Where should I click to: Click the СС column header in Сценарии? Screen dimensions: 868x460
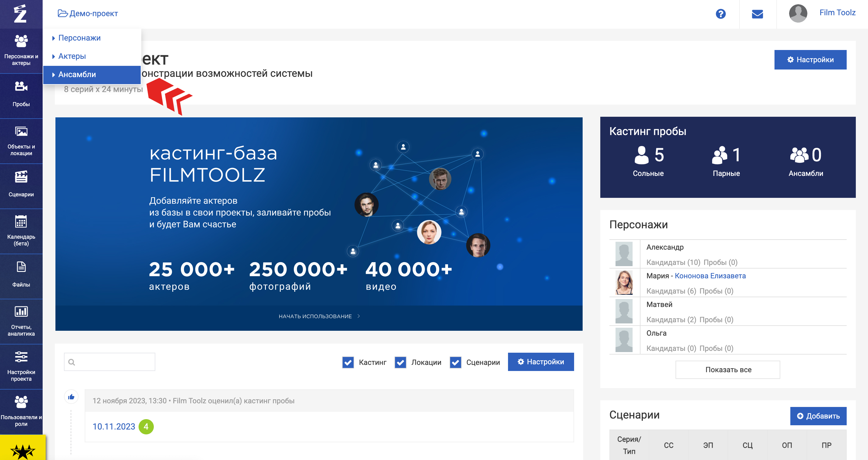pos(669,445)
